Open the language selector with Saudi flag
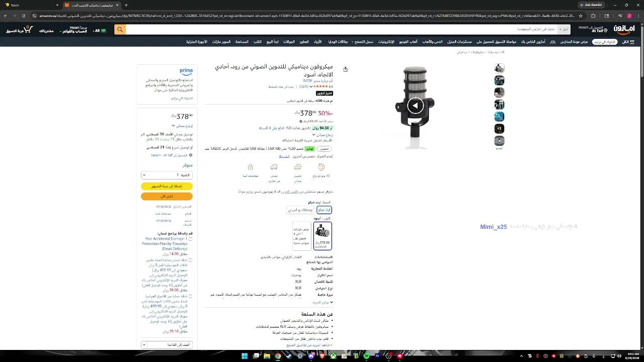 tap(99, 30)
